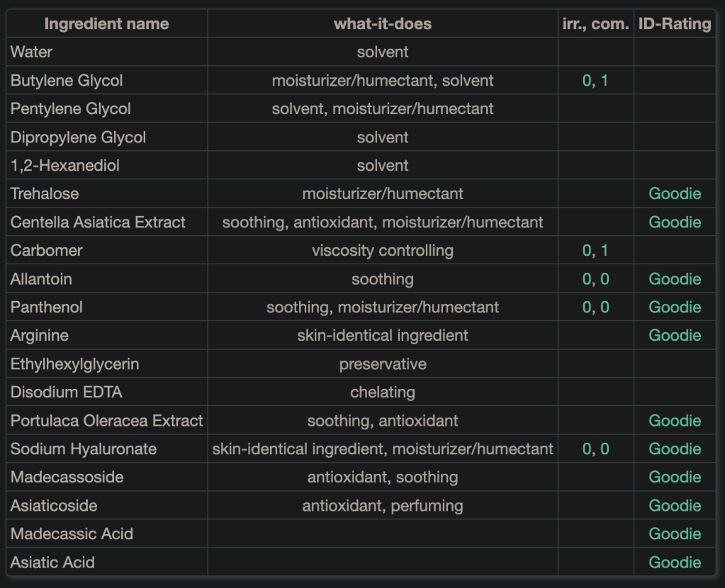Screen dimensions: 725x588
Task: Click the 0, 1 rating for Carbomer
Action: pos(595,251)
